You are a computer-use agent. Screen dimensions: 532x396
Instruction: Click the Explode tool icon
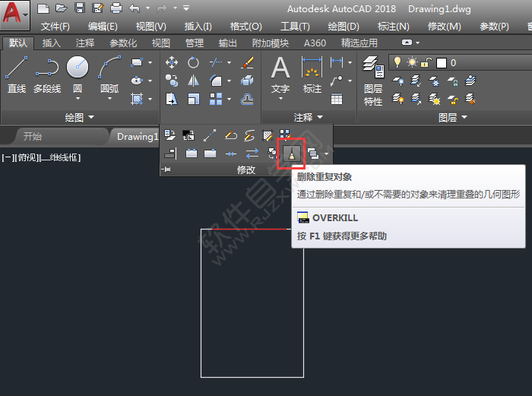247,81
